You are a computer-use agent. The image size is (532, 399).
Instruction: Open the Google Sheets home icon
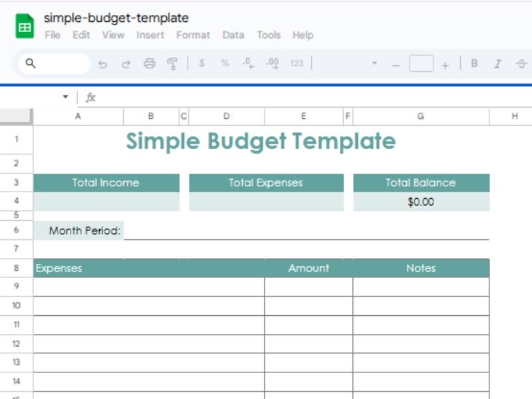pos(25,26)
